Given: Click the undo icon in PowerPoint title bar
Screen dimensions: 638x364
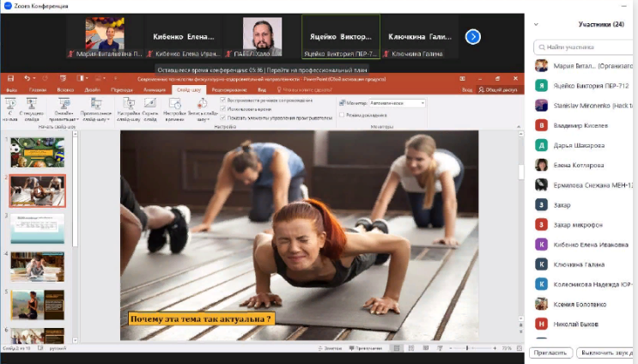Looking at the screenshot, I should click(27, 78).
